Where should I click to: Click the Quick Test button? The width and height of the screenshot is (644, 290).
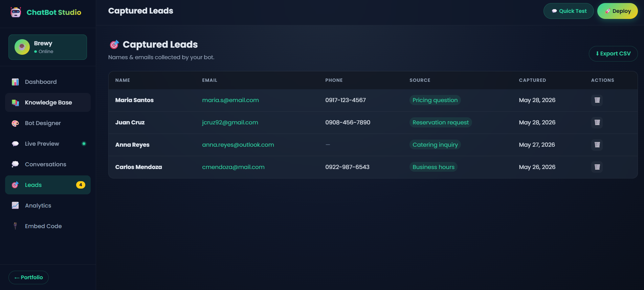point(569,11)
